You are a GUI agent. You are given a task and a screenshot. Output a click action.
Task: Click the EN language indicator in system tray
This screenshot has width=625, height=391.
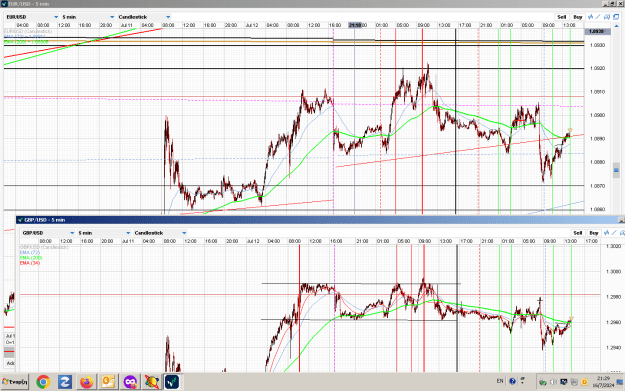point(500,381)
